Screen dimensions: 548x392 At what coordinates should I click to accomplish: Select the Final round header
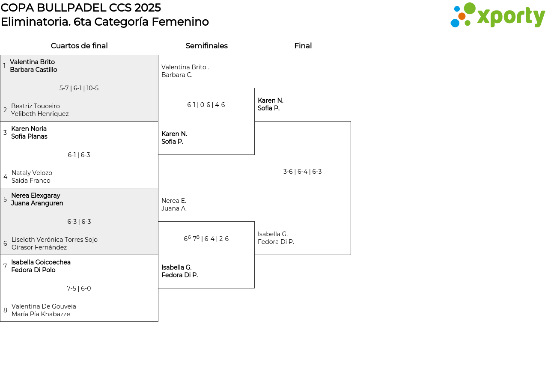click(x=303, y=46)
